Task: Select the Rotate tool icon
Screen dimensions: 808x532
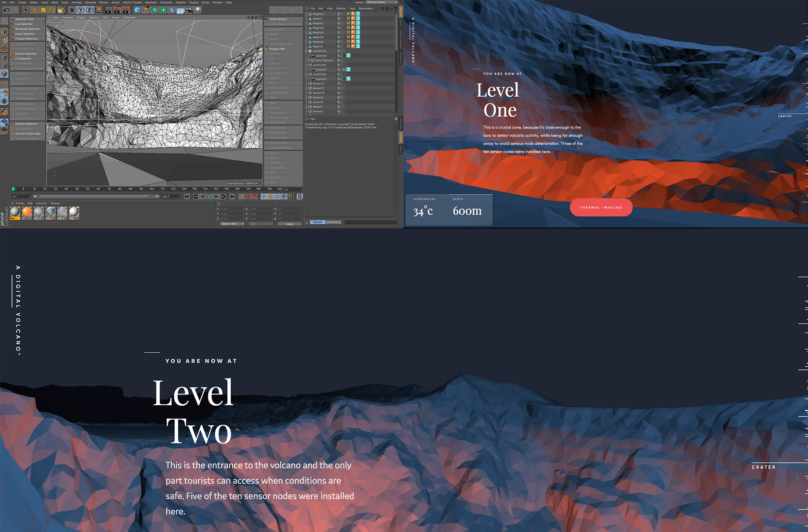Action: pos(52,10)
